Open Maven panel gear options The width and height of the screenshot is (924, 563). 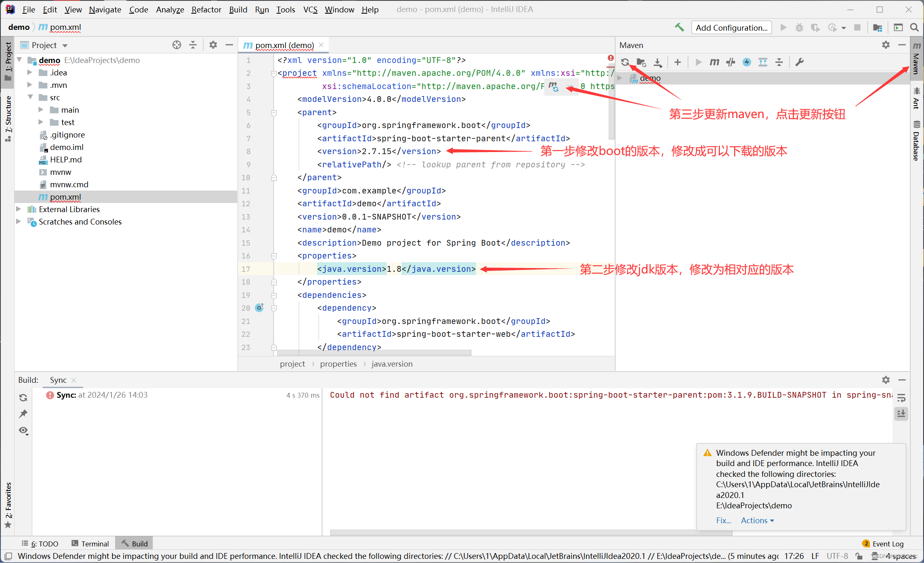click(x=886, y=45)
